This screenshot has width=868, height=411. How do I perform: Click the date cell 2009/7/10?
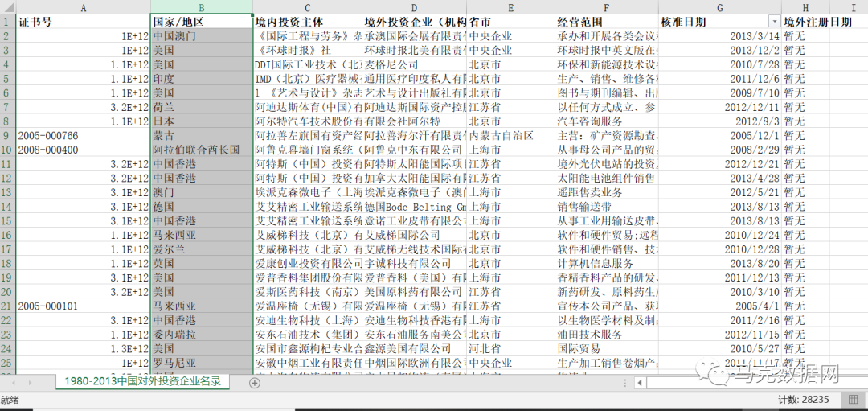tap(719, 92)
